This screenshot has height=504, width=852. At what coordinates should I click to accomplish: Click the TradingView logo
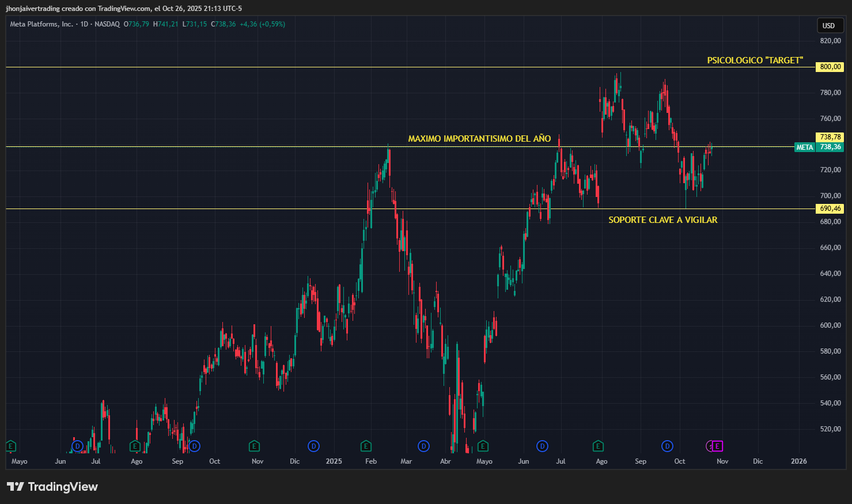(x=52, y=487)
